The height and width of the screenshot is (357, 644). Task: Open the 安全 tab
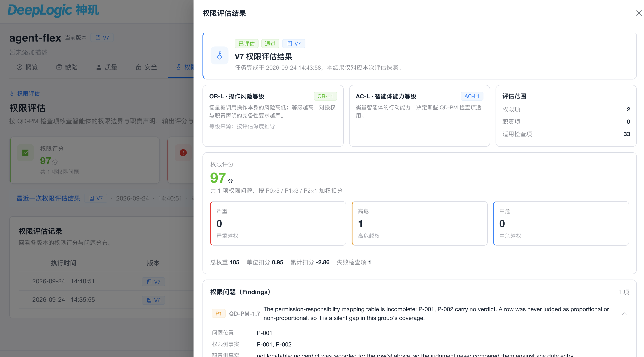(x=146, y=67)
